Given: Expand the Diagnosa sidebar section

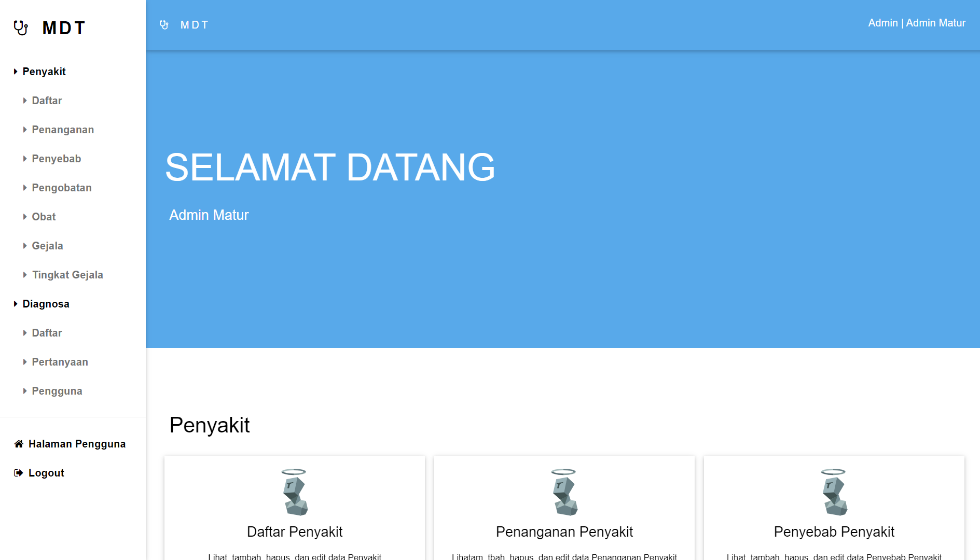Looking at the screenshot, I should (x=46, y=304).
